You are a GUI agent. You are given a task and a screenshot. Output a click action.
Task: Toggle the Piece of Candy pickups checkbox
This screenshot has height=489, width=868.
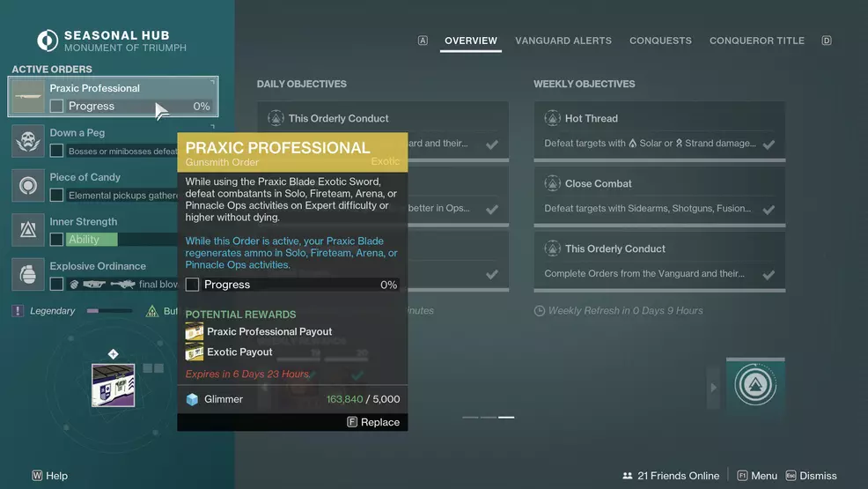[x=56, y=195]
